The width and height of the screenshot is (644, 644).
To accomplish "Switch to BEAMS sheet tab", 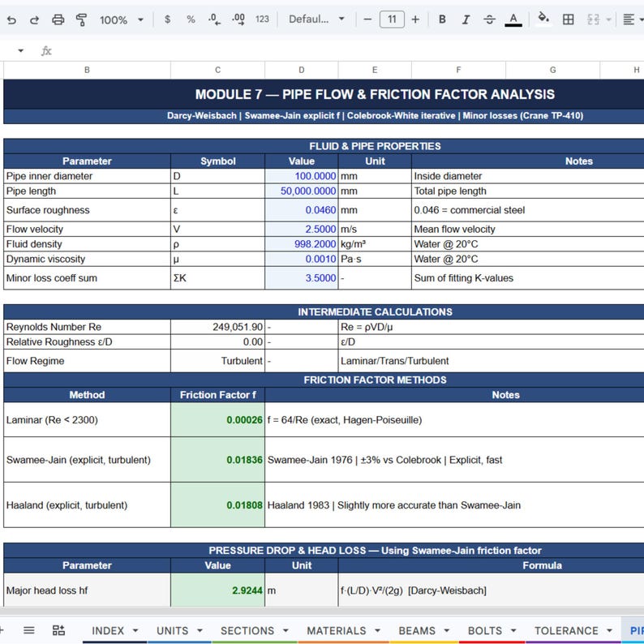I will 417,630.
